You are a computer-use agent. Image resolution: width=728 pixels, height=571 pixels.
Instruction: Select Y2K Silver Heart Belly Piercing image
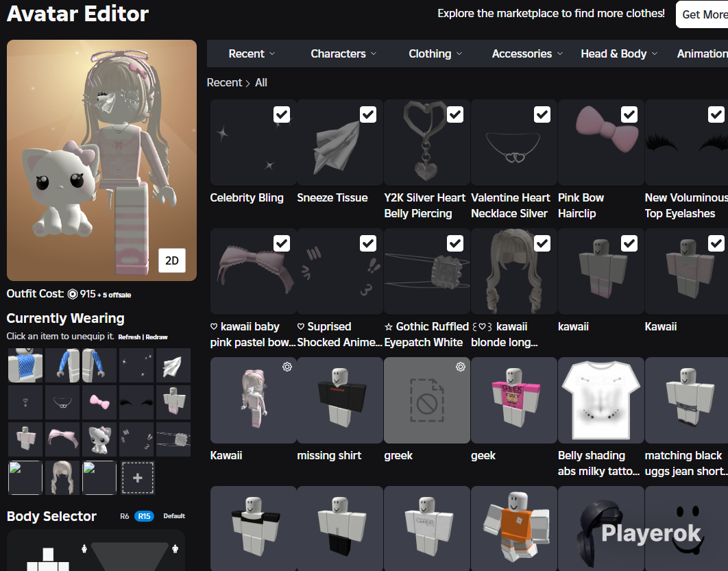click(426, 143)
